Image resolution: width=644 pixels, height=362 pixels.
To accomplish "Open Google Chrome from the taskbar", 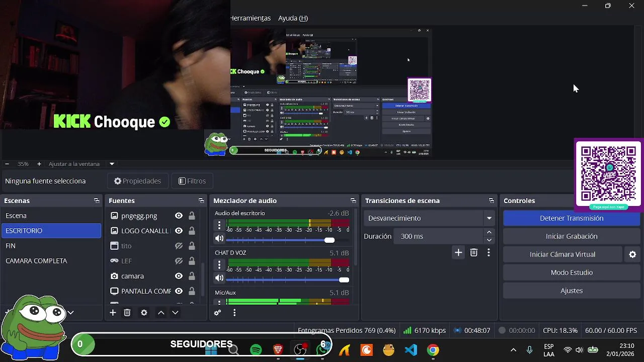I will pyautogui.click(x=433, y=350).
